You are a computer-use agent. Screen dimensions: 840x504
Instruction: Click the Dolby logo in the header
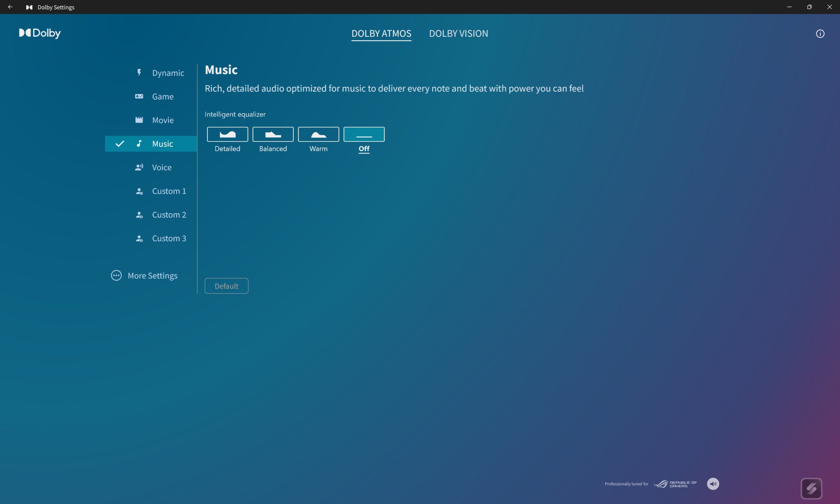tap(40, 33)
